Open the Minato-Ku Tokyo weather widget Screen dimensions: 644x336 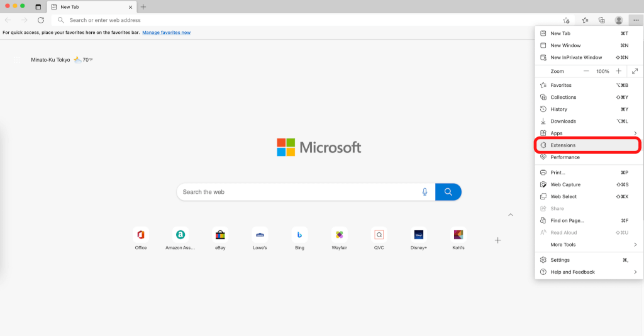pos(62,60)
